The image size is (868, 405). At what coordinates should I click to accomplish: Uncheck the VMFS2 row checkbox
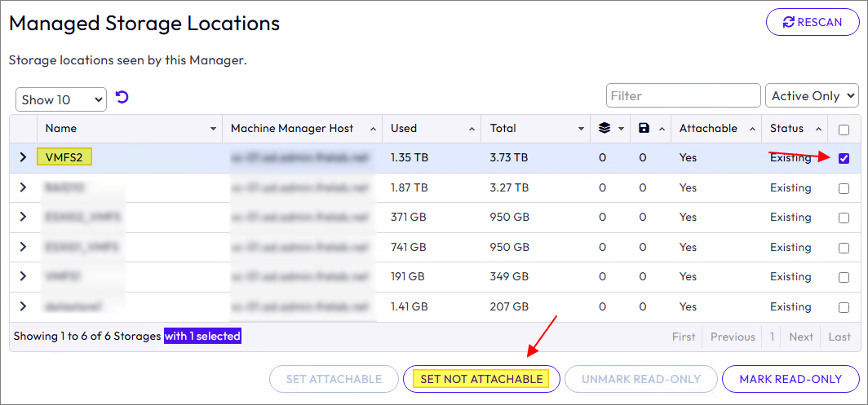[844, 158]
